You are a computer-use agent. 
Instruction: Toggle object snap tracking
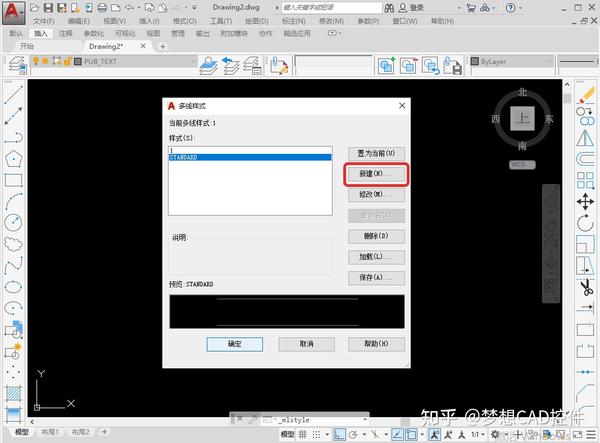click(398, 435)
